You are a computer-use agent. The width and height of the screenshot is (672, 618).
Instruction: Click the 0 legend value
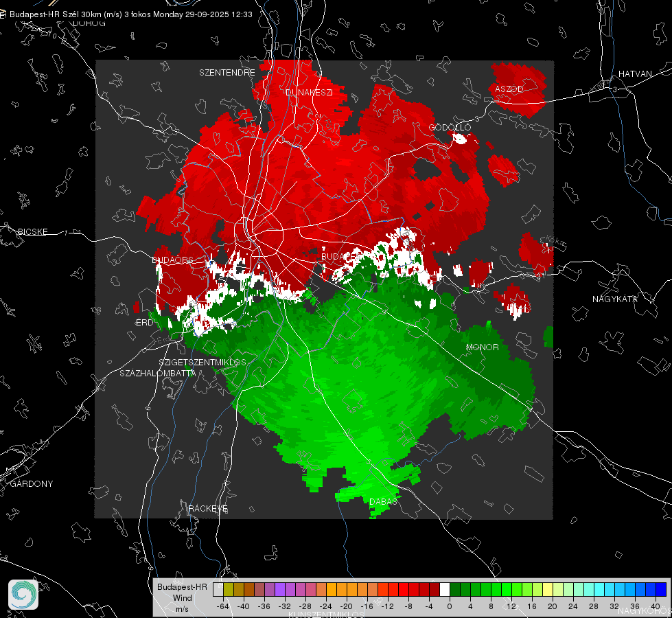point(450,606)
